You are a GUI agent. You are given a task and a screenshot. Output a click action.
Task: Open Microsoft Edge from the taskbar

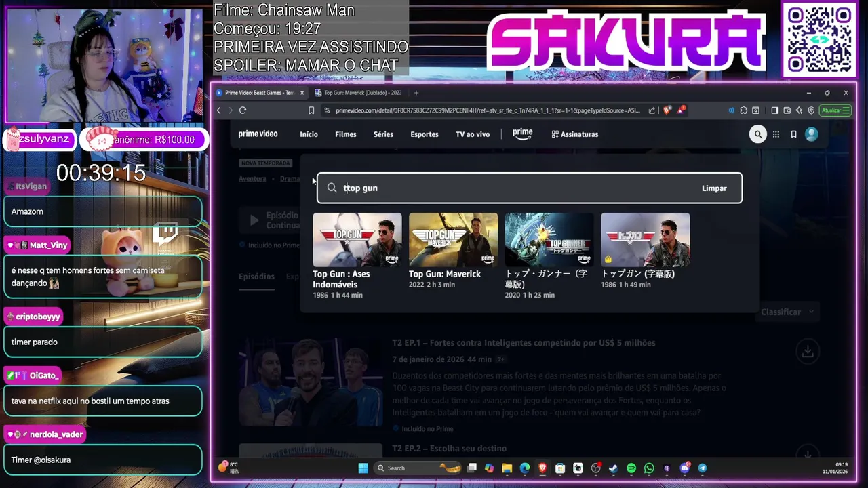tap(525, 468)
